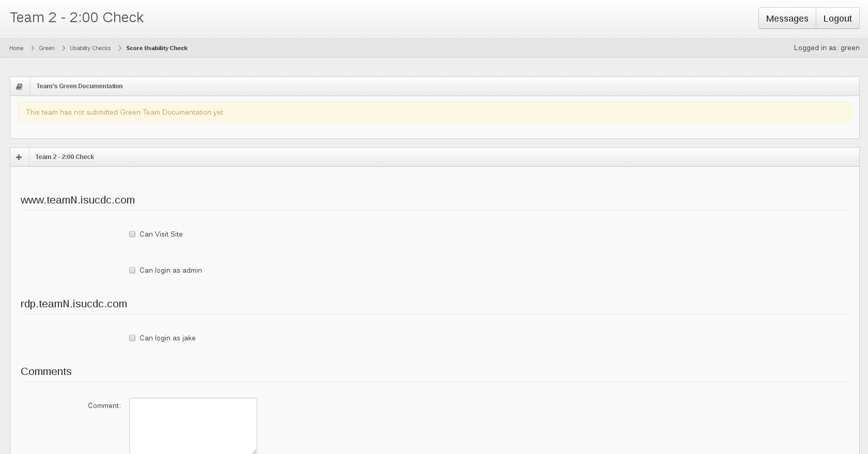Screen dimensions: 868x454
Task: Focus the Comment text area
Action: (193, 426)
